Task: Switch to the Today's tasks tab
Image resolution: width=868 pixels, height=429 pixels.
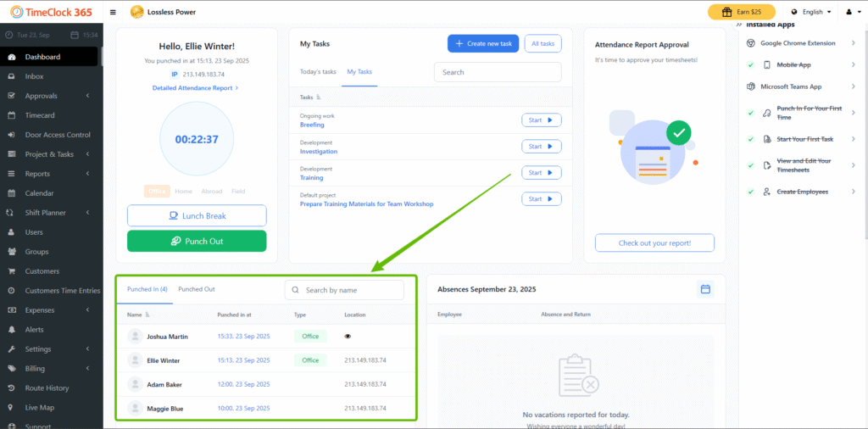Action: (x=318, y=72)
